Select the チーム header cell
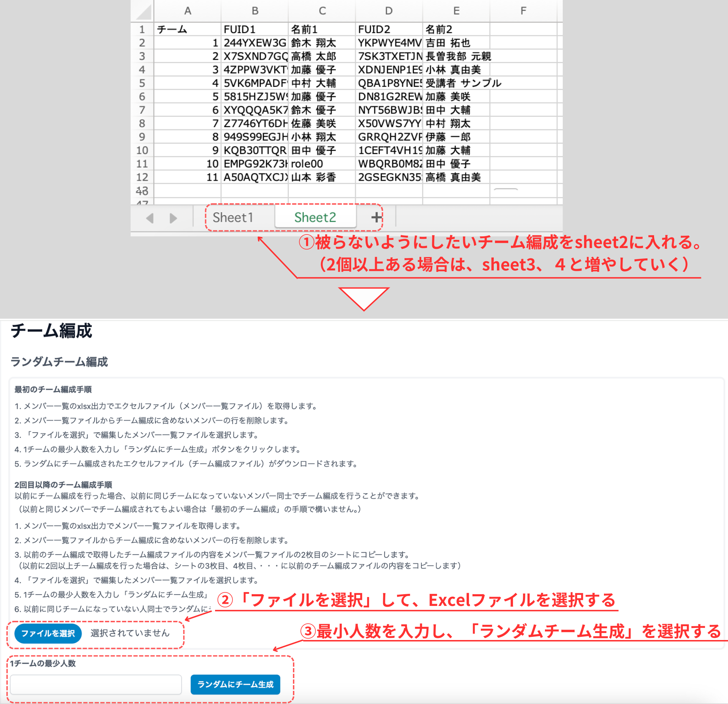 pos(188,29)
